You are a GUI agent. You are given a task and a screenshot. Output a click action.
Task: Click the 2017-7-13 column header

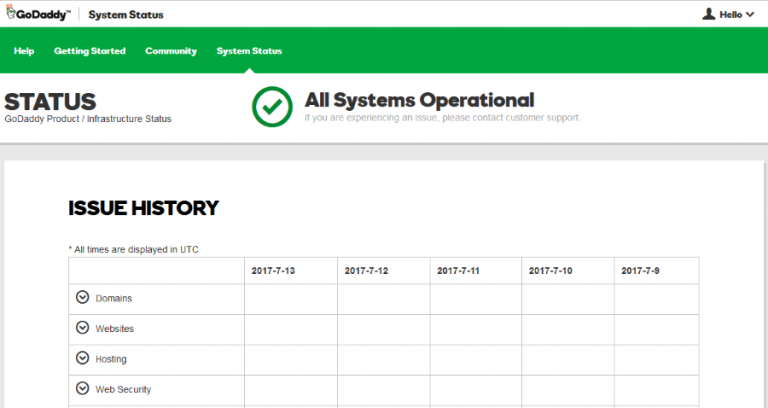(273, 271)
